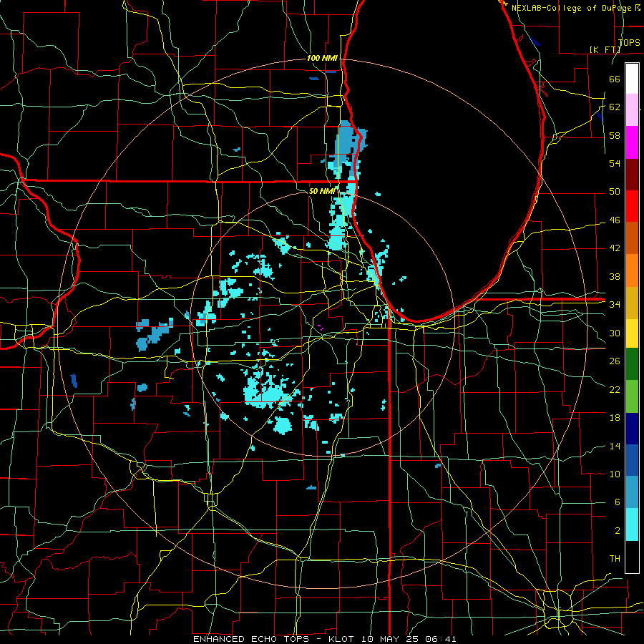
Task: Pick the bright yellow legend swatch
Action: (632, 333)
